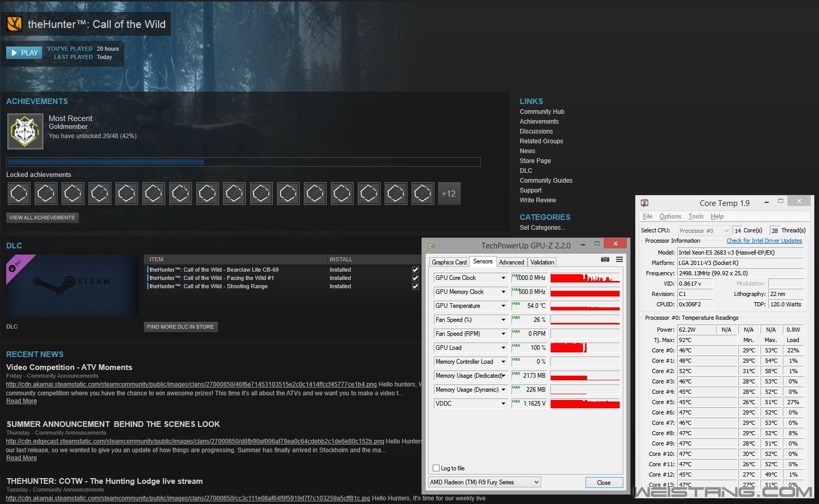The width and height of the screenshot is (819, 504).
Task: Open Core Temp Tools menu
Action: coord(696,216)
